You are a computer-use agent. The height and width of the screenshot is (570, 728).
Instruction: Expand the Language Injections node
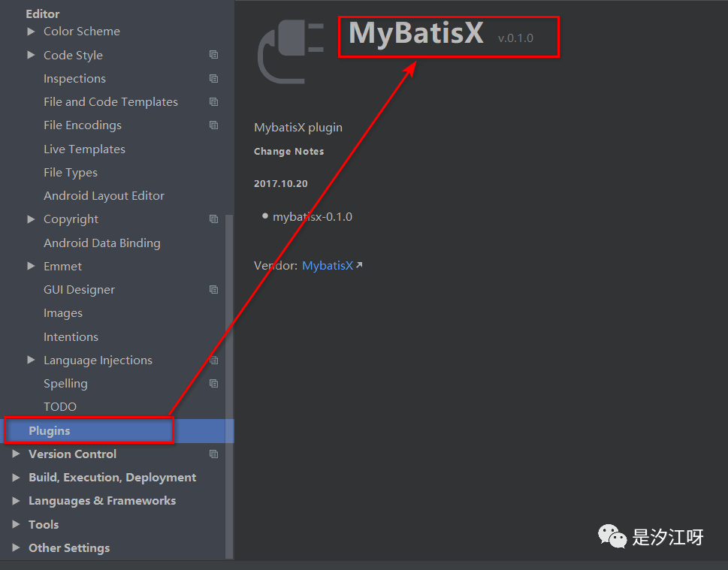tap(31, 360)
